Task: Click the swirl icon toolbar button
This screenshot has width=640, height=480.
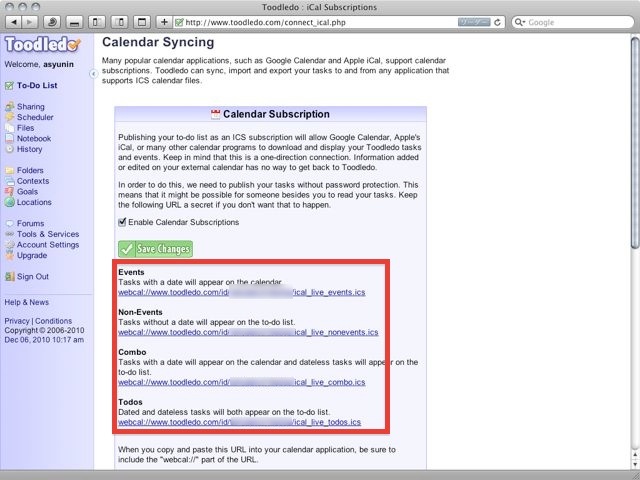Action: pos(52,22)
